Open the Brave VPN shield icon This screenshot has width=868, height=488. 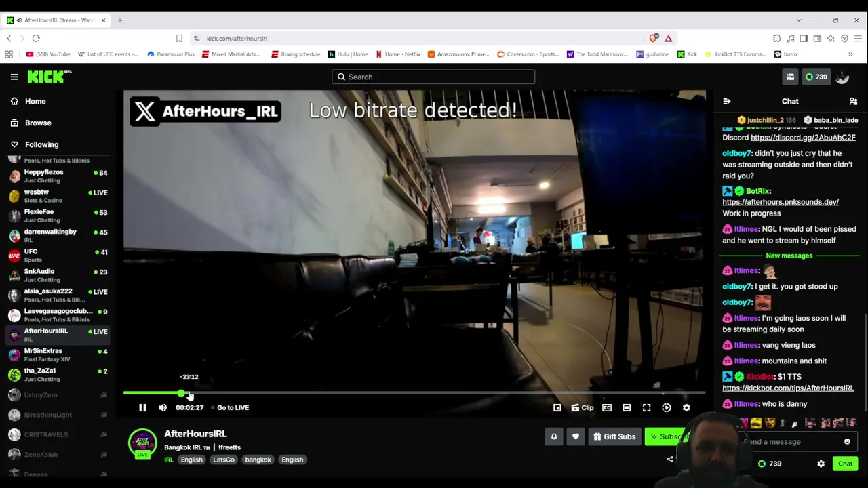pyautogui.click(x=844, y=39)
